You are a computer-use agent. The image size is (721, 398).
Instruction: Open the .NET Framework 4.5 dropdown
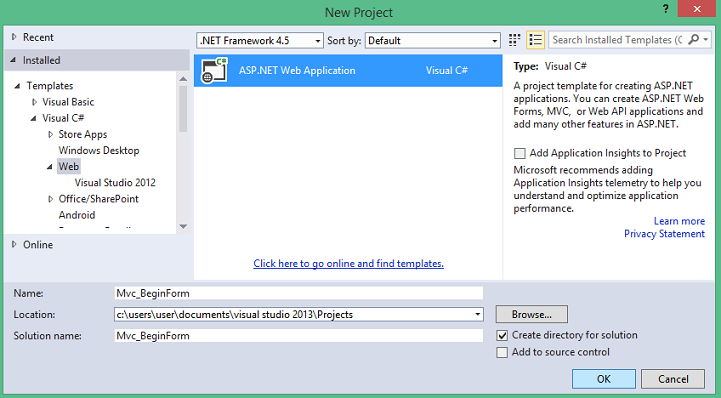(x=260, y=40)
